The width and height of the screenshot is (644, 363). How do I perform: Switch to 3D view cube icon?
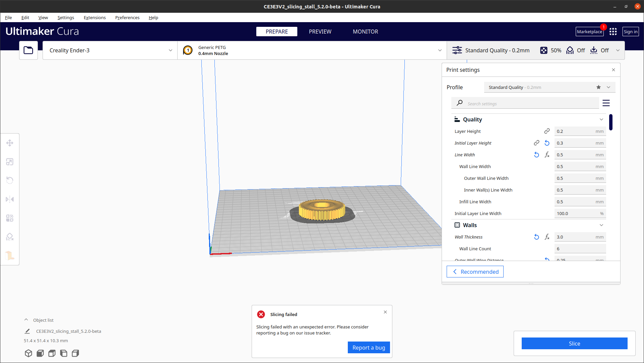[x=28, y=353]
